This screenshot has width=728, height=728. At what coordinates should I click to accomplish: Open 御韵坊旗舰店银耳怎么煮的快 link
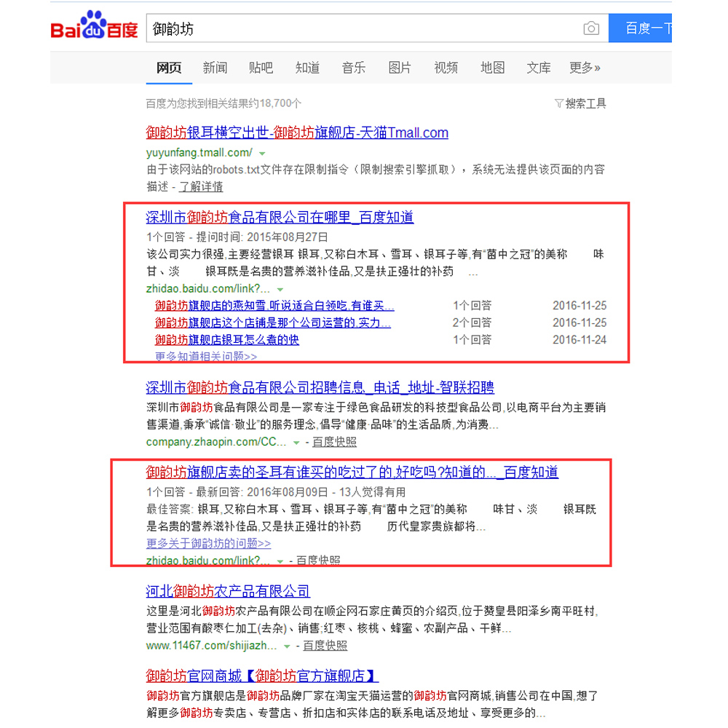click(x=227, y=340)
